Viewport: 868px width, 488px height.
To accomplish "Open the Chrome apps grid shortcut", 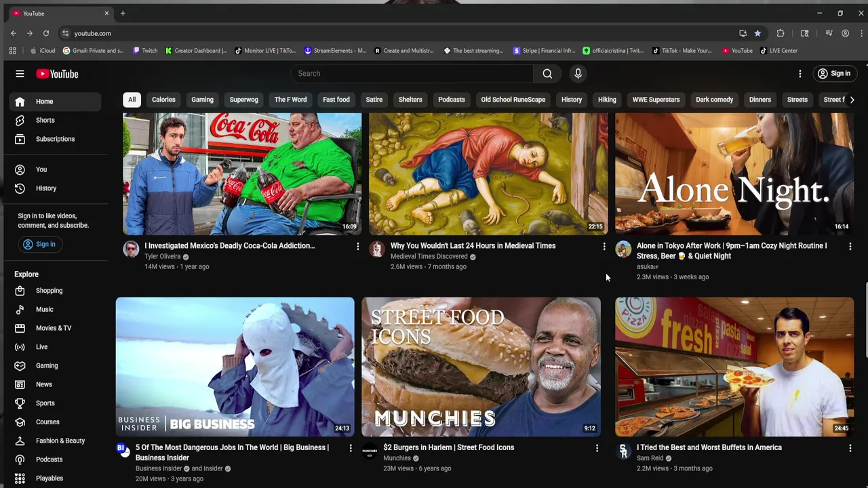I will click(12, 51).
